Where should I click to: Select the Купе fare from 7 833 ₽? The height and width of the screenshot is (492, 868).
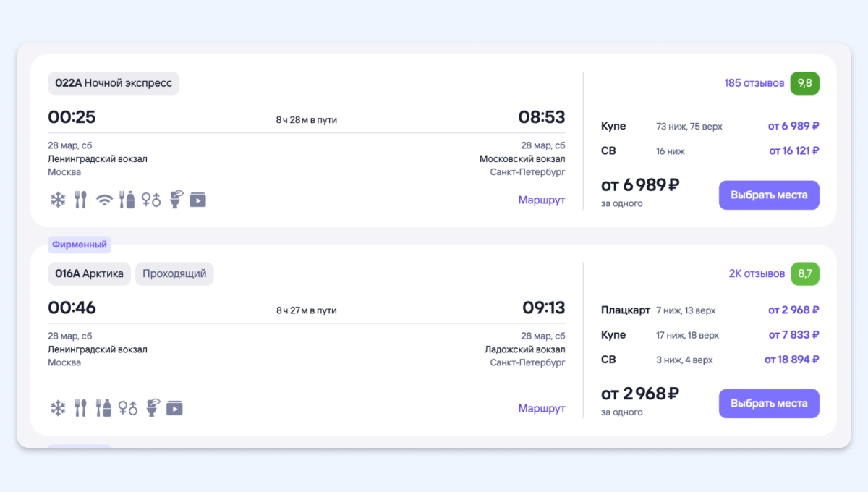tap(793, 335)
